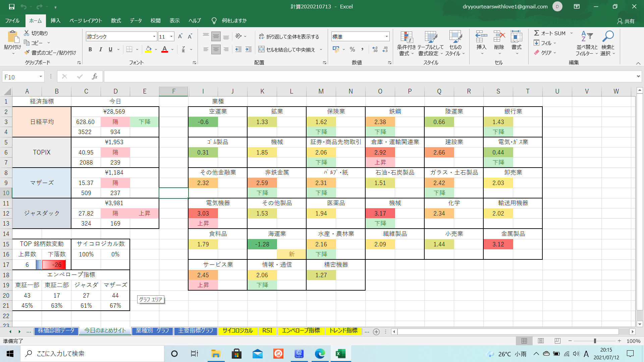The image size is (644, 362).
Task: Click the cell Borders icon
Action: (x=129, y=50)
